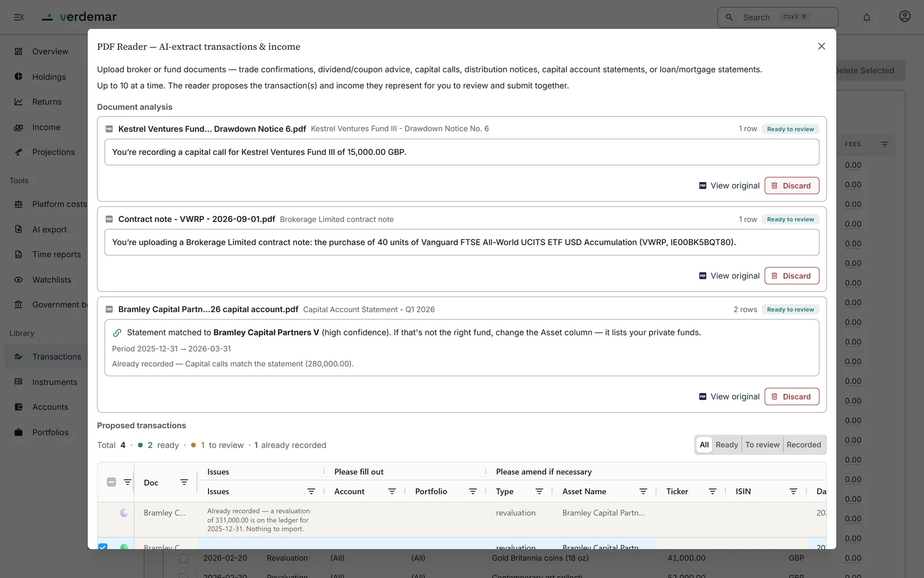Open the Ticker column filter
Image resolution: width=924 pixels, height=578 pixels.
tap(713, 491)
